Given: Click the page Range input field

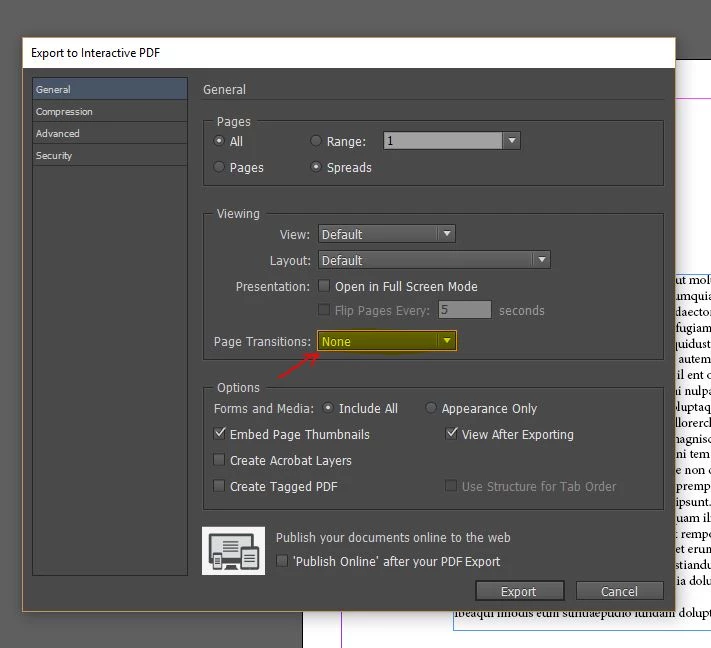Looking at the screenshot, I should [x=443, y=141].
